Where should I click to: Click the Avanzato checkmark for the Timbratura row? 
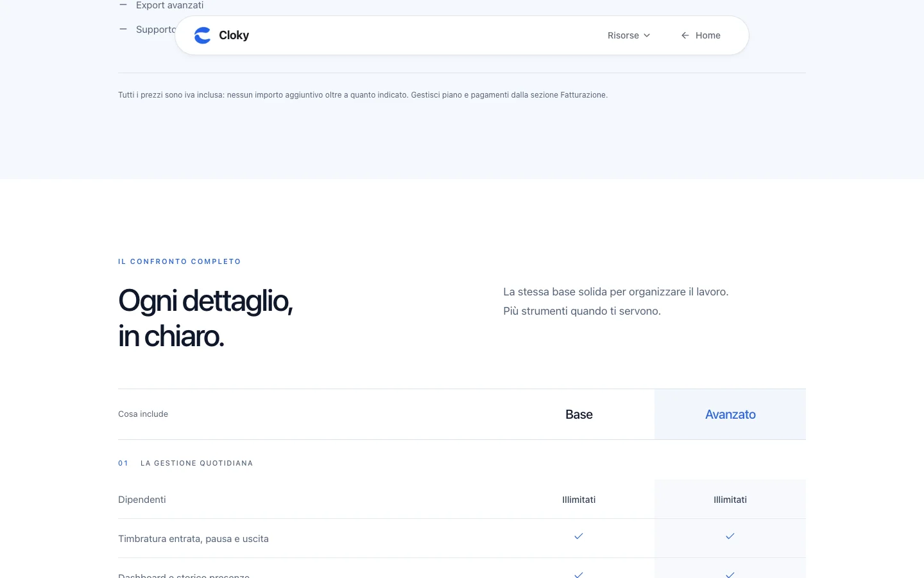coord(730,536)
